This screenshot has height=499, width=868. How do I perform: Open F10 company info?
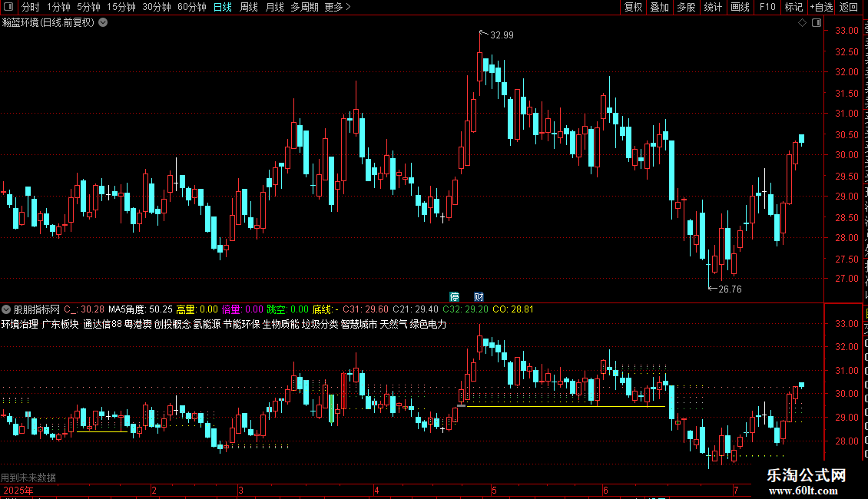pos(767,7)
